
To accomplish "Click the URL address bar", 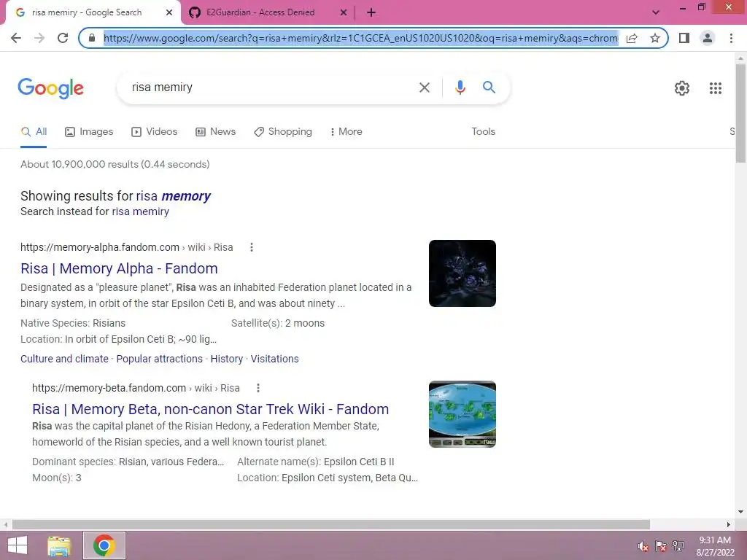I will tap(360, 38).
